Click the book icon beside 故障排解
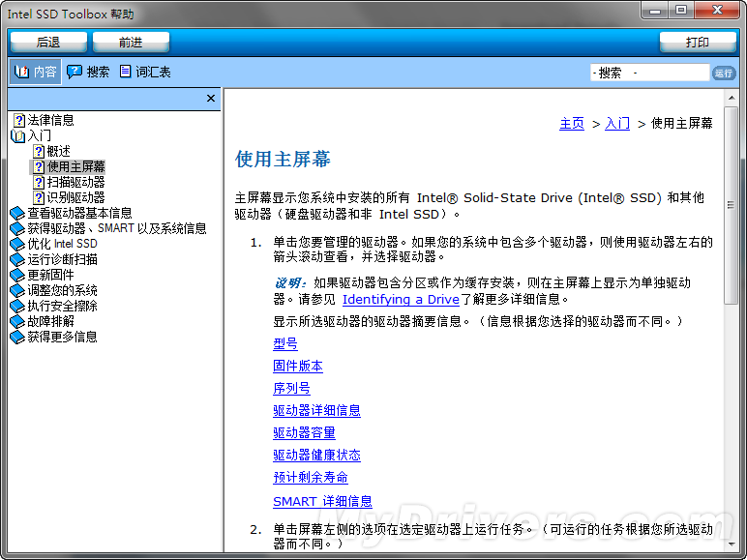 click(16, 321)
